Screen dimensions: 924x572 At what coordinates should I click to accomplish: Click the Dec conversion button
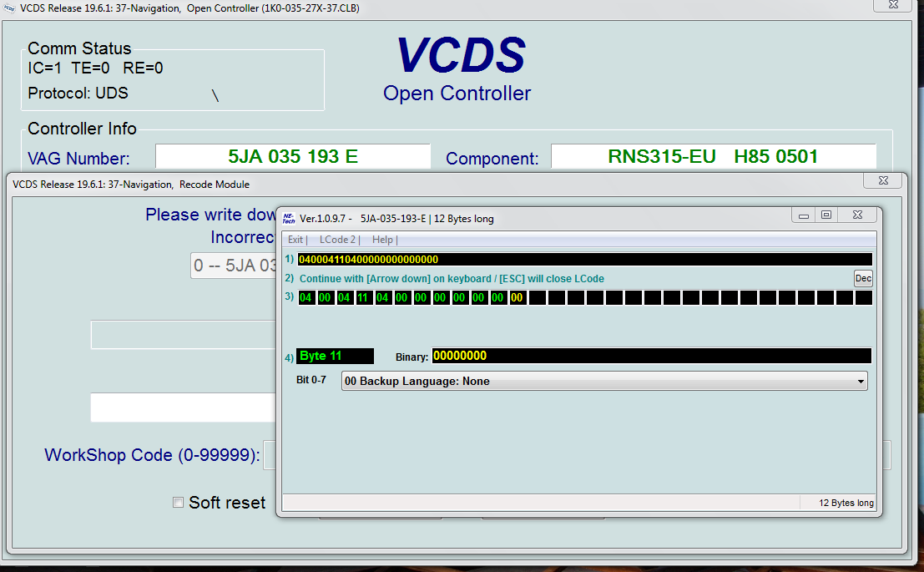tap(863, 278)
